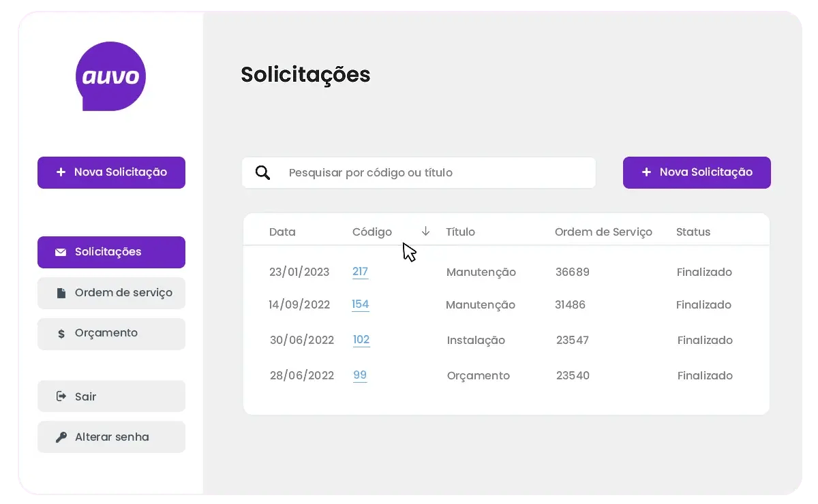Click the Ordem de Serviço column header
This screenshot has width=818, height=504.
(603, 232)
